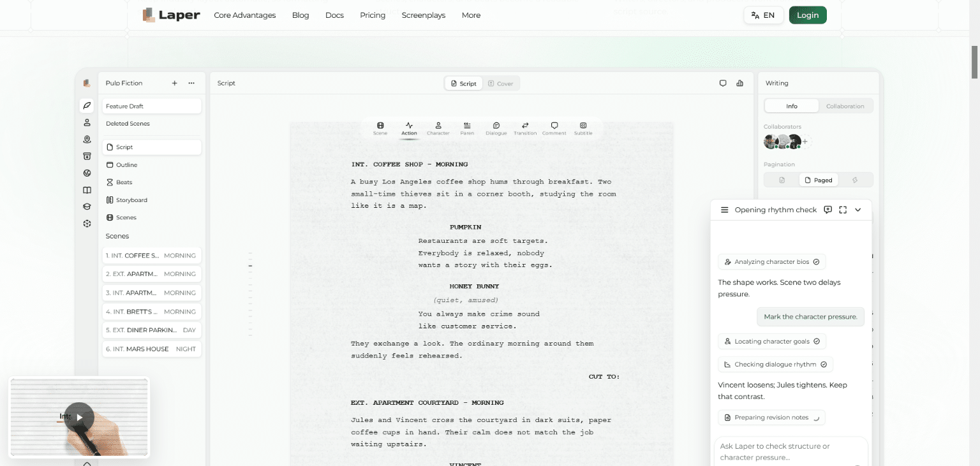Play the video thumbnail preview
Viewport: 980px width, 466px height.
[79, 418]
